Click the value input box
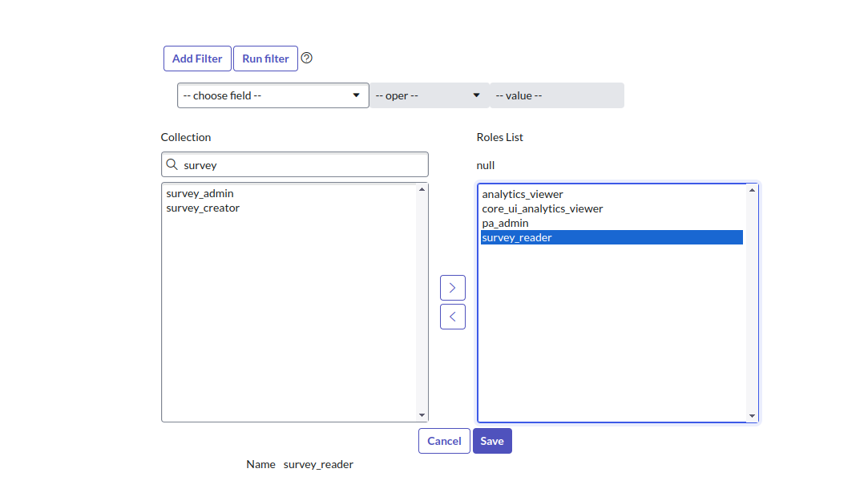Image resolution: width=868 pixels, height=501 pixels. click(556, 95)
